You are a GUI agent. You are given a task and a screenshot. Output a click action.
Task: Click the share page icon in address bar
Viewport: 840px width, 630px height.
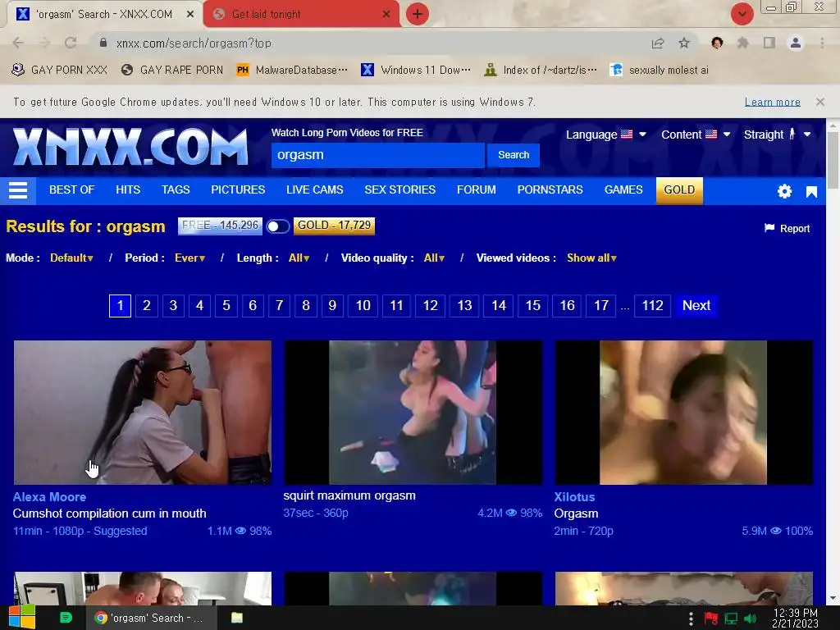point(658,43)
